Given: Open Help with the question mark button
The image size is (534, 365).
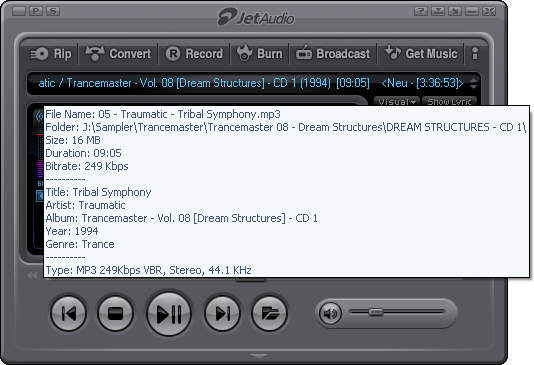Looking at the screenshot, I should pos(421,12).
